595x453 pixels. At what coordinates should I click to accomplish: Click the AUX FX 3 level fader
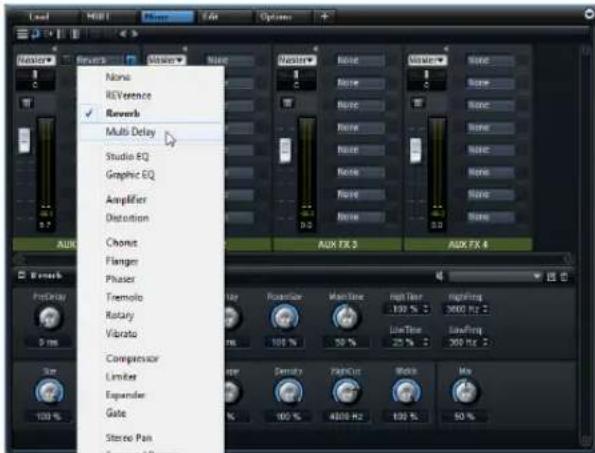(285, 150)
